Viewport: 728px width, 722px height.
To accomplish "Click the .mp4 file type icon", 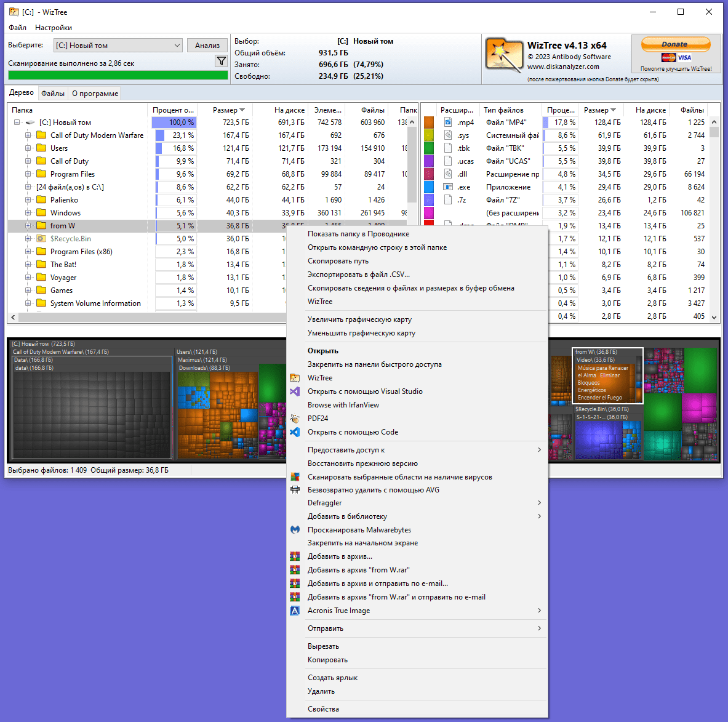I will click(x=448, y=122).
